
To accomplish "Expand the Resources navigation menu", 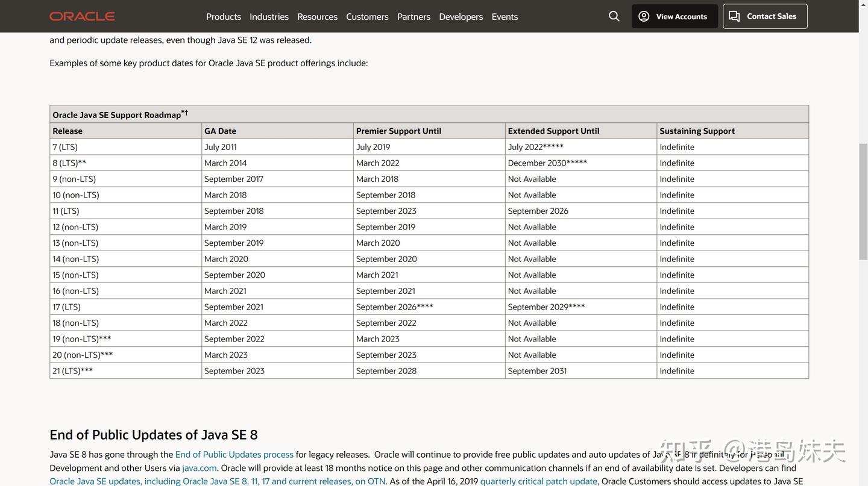I will coord(317,16).
